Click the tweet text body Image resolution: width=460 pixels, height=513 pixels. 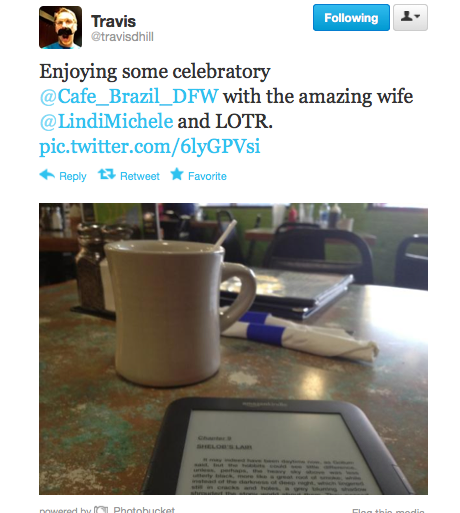coord(226,109)
